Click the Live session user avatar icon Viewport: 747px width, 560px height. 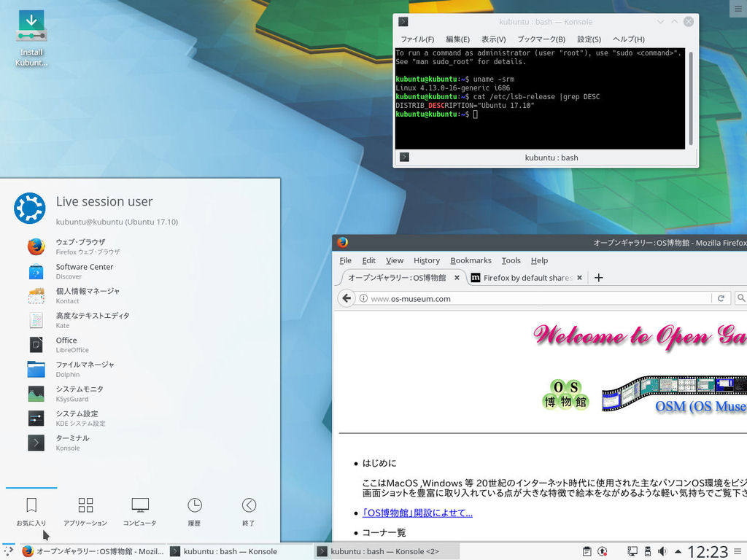click(29, 208)
